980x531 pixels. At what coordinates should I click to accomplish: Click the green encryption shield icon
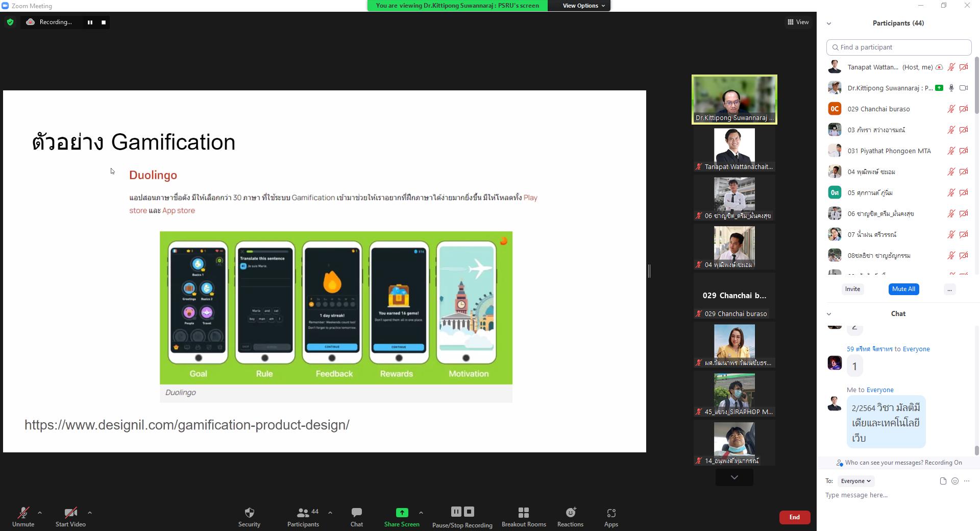pos(10,22)
